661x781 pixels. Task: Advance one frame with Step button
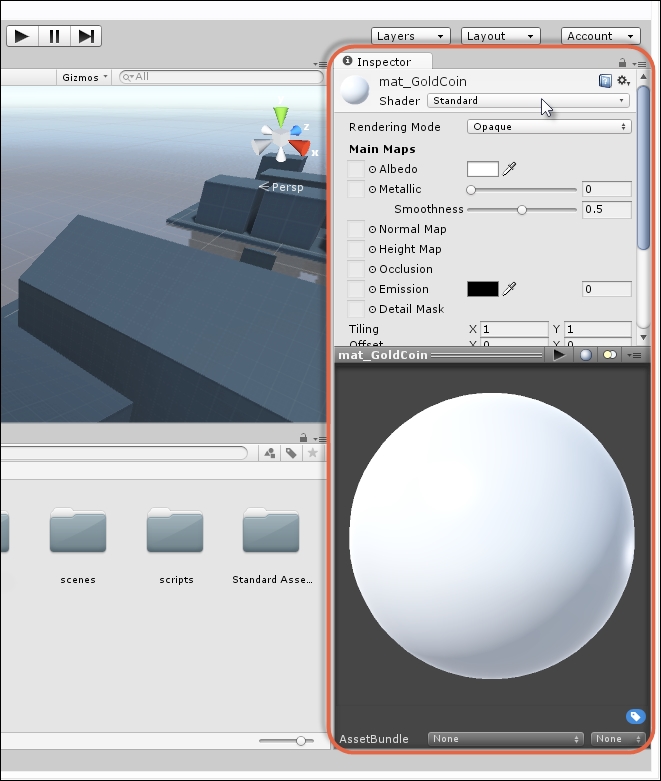(x=86, y=36)
